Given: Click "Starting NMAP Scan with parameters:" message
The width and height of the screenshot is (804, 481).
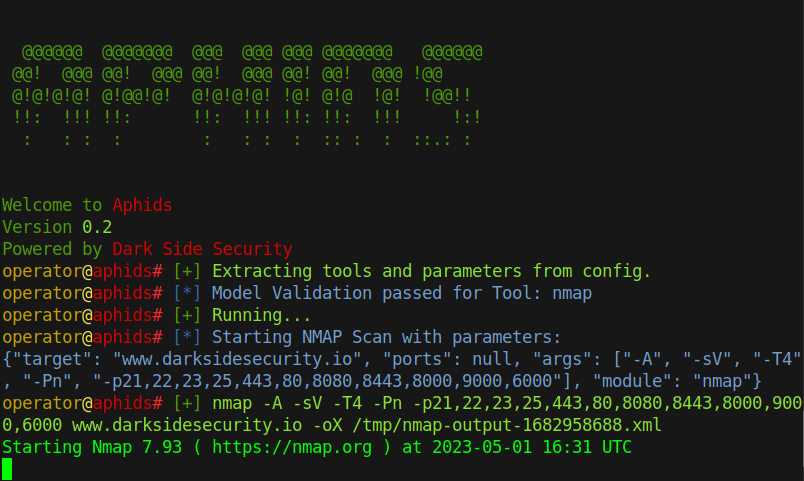Looking at the screenshot, I should (x=387, y=337).
